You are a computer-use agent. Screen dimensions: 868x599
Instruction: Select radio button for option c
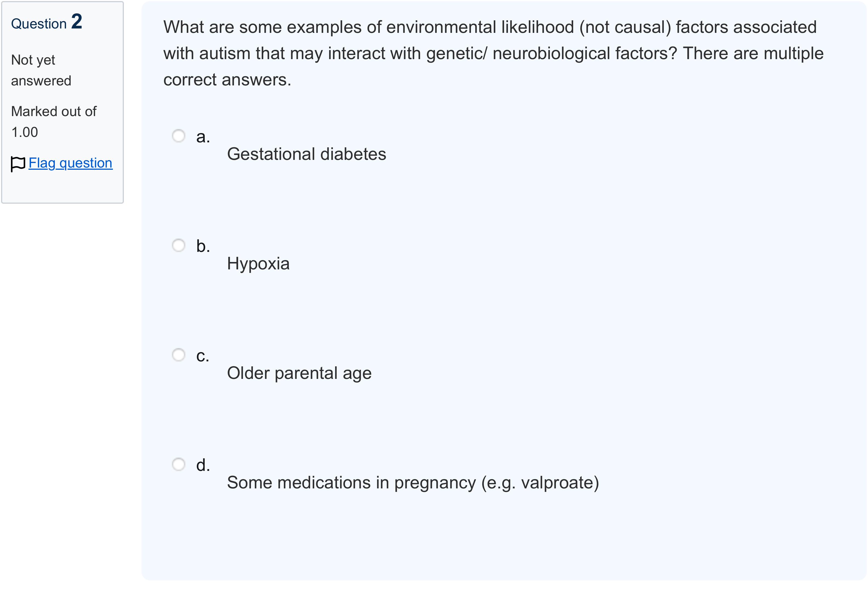coord(178,355)
